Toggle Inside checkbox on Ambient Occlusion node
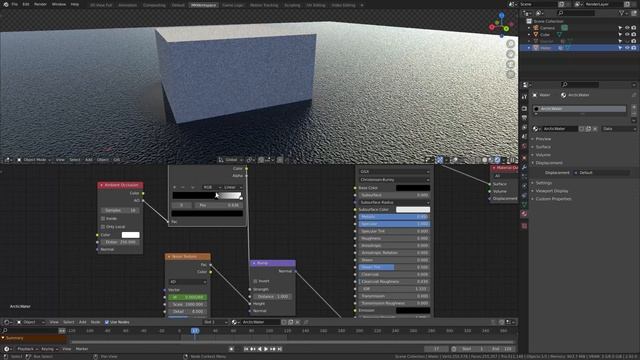This screenshot has height=360, width=640. [103, 218]
